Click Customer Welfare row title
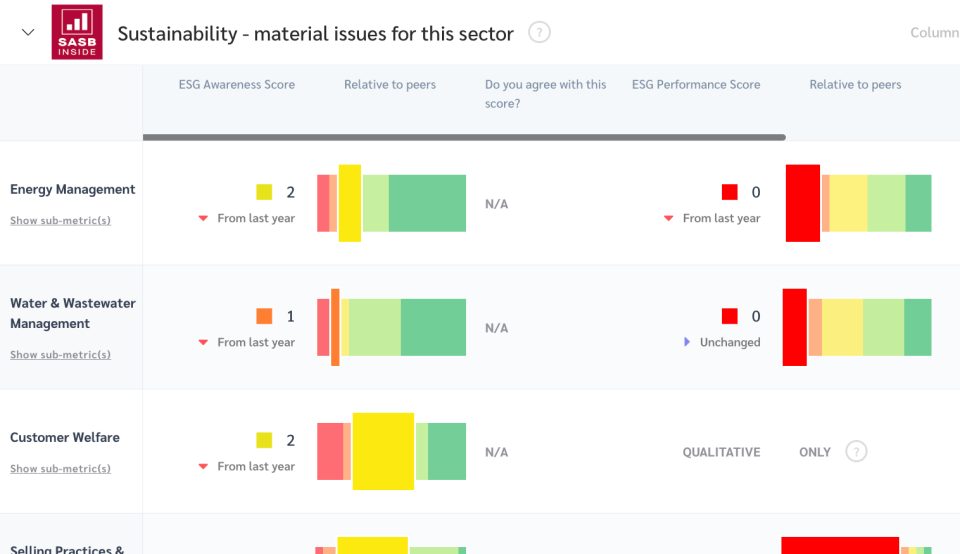Viewport: 960px width, 554px height. tap(65, 437)
